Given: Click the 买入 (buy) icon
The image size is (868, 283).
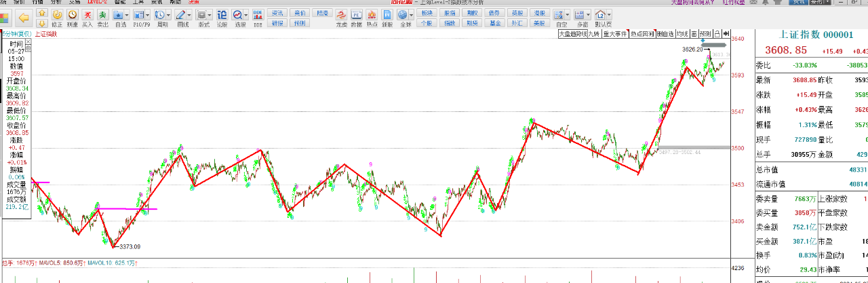Looking at the screenshot, I should coord(87,17).
